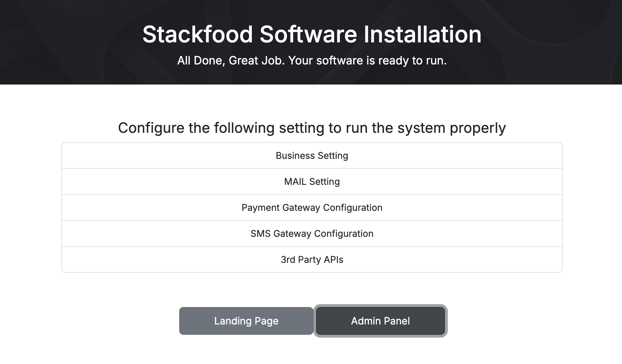Image resolution: width=622 pixels, height=364 pixels.
Task: Click the 'Configure the following setting' heading
Action: (312, 128)
